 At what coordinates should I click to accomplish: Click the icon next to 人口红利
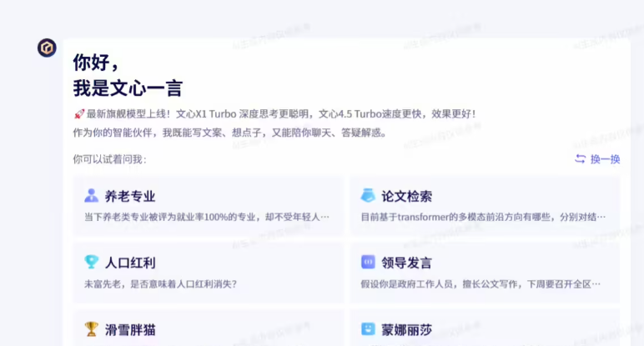pyautogui.click(x=91, y=263)
